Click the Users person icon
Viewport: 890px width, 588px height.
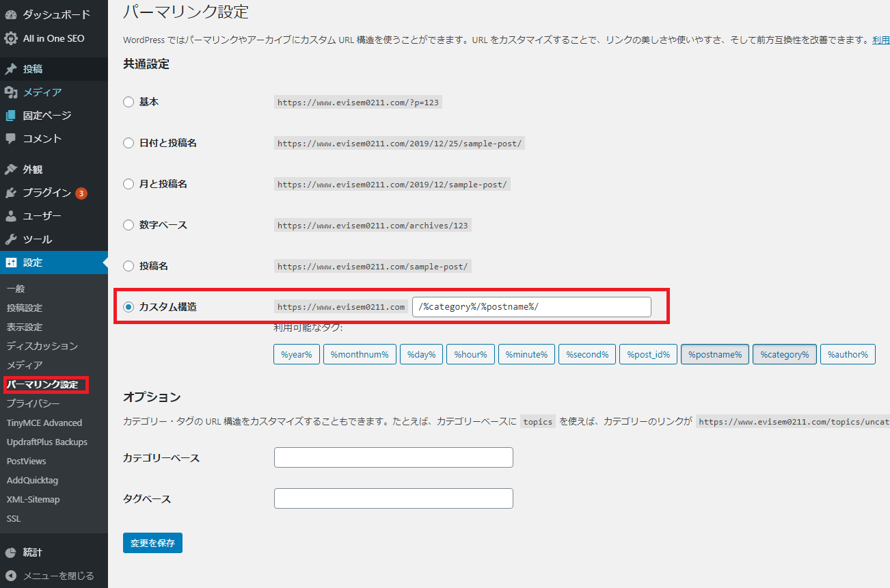(11, 216)
